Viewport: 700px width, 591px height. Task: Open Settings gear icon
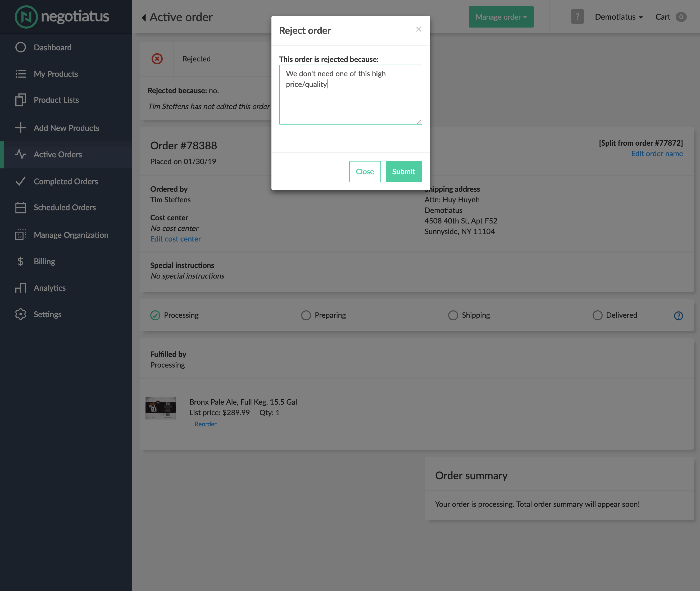point(20,314)
